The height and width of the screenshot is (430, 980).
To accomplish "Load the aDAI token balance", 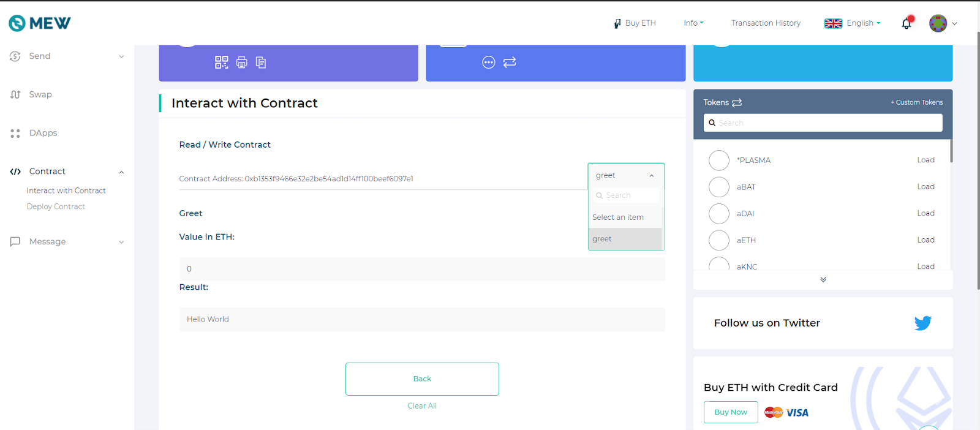I will pos(925,213).
